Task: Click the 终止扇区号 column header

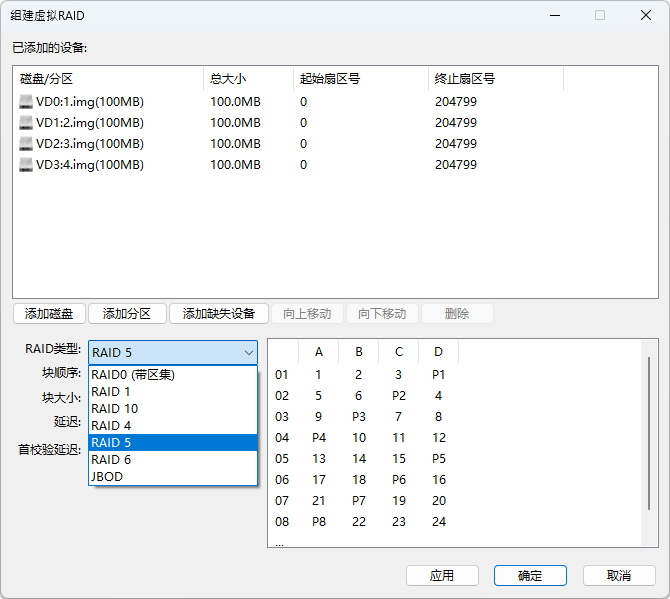Action: (x=496, y=79)
